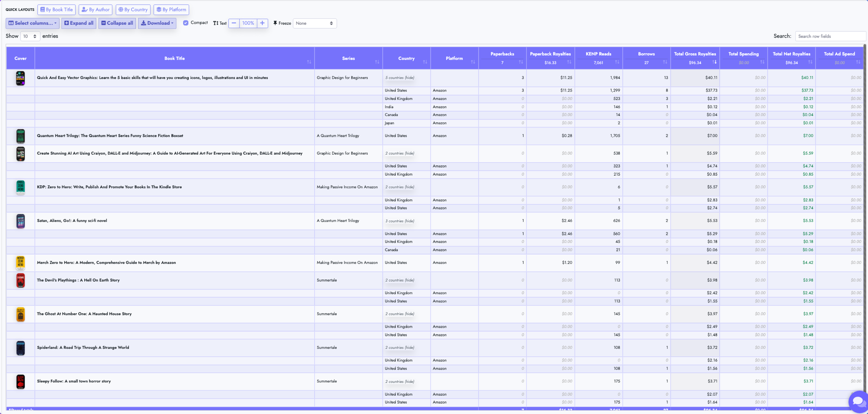Hide countries for Spiderland row
Viewport: 868px width, 414px height.
point(400,348)
